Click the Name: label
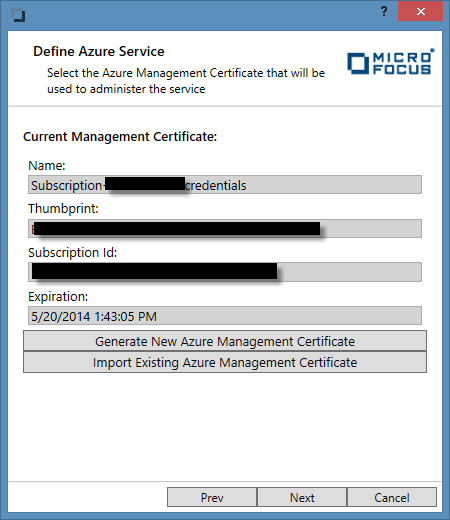450x520 pixels. coord(47,166)
